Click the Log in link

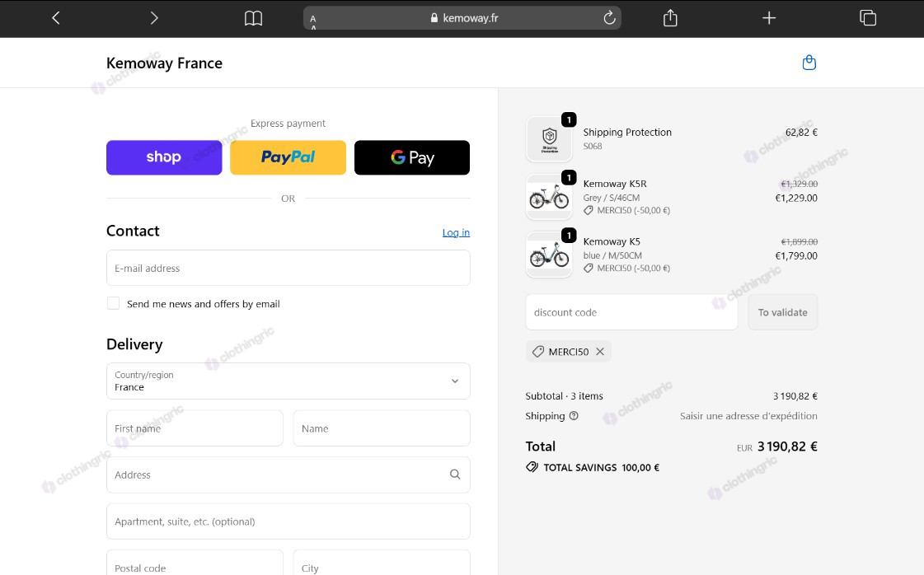tap(456, 232)
